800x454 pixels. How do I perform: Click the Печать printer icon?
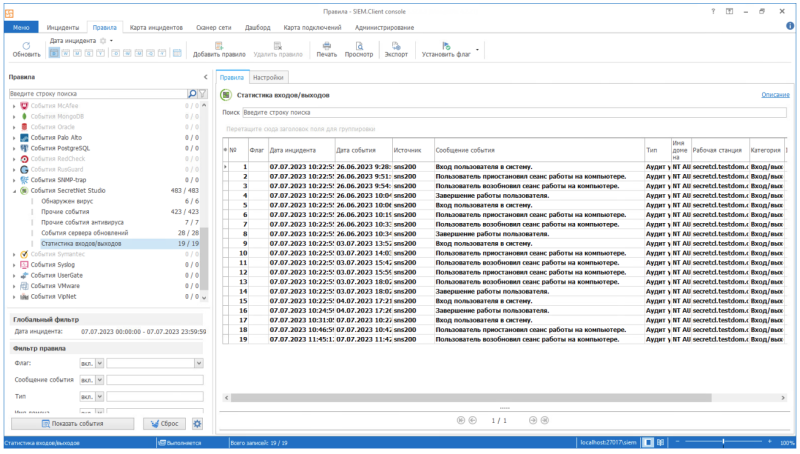[327, 46]
